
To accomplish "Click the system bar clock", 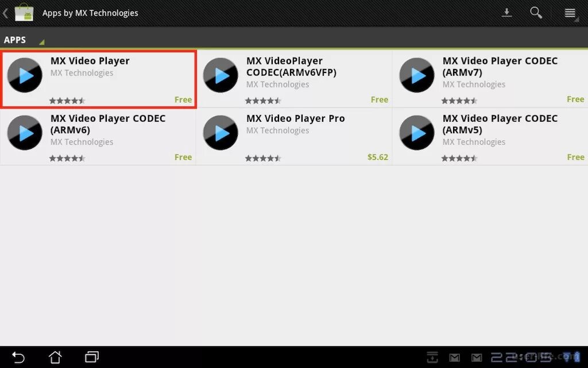I will pos(521,357).
